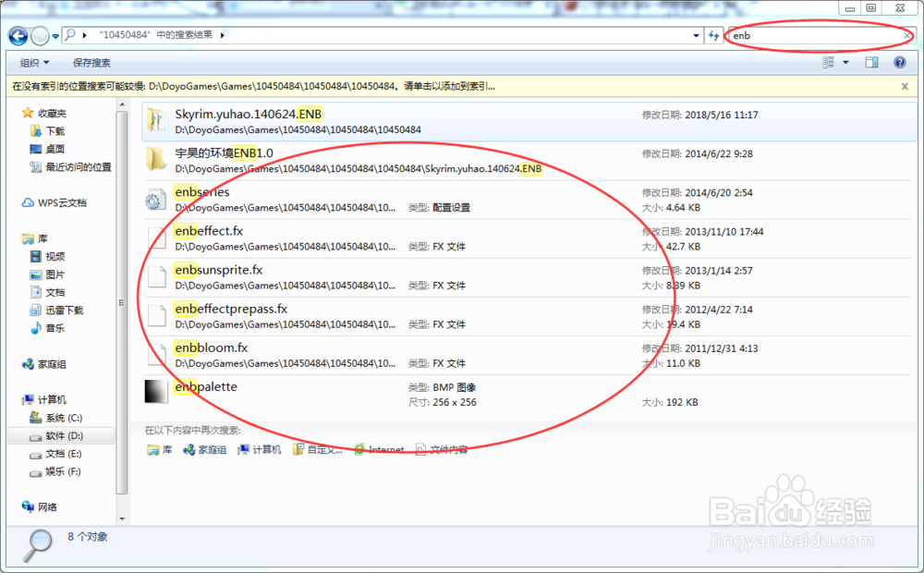Click the breadcrumb arrow before 10450484

point(85,35)
